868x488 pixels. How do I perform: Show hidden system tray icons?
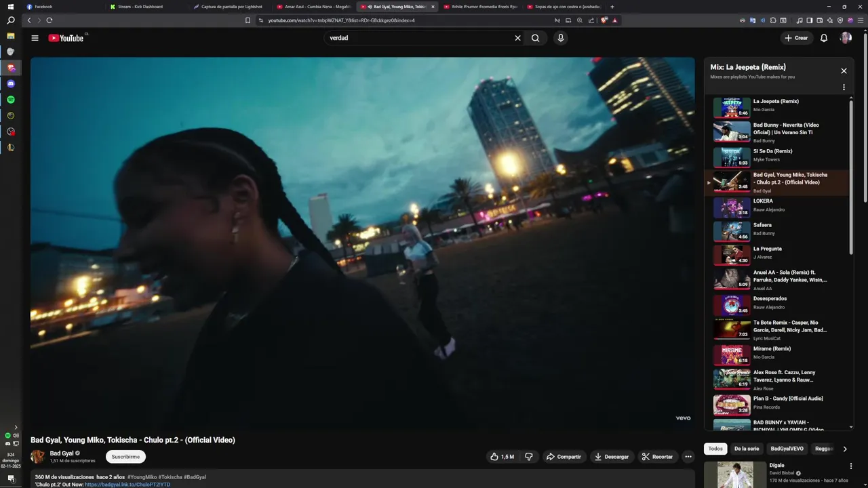tap(16, 427)
